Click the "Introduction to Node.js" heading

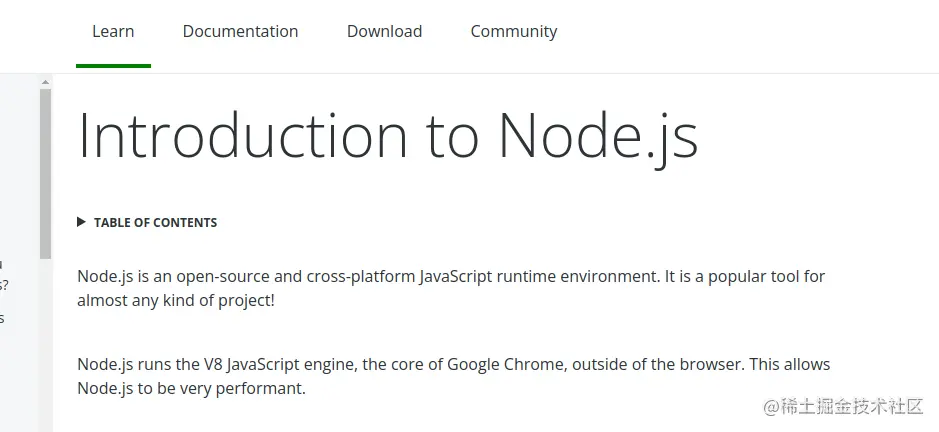[387, 136]
